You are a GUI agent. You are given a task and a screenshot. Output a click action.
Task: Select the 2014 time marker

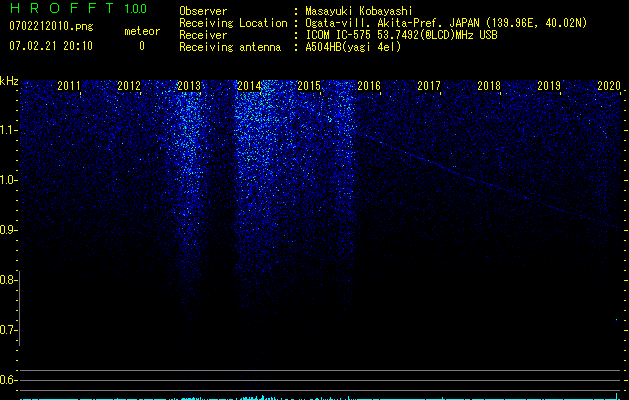point(249,85)
